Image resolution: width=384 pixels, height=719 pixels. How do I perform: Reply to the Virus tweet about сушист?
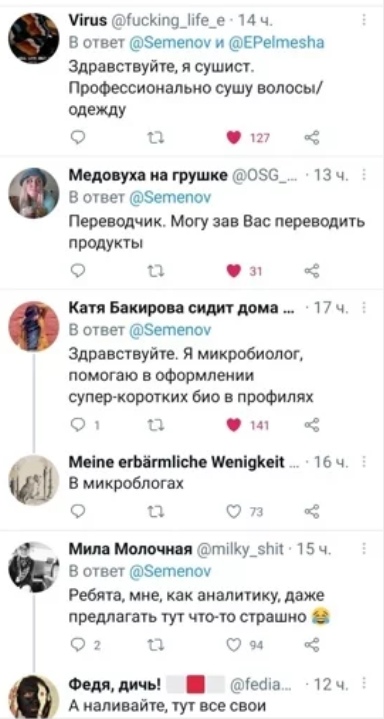click(x=78, y=138)
